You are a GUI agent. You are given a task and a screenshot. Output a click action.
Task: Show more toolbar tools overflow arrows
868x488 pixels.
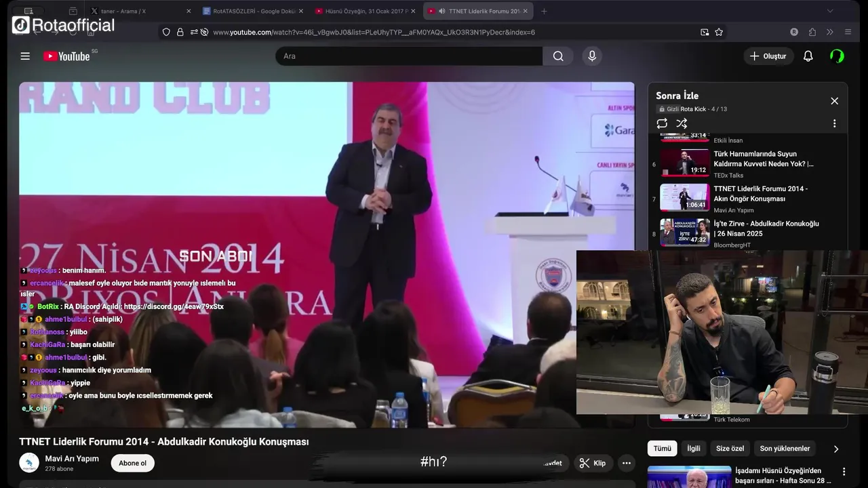coord(829,32)
